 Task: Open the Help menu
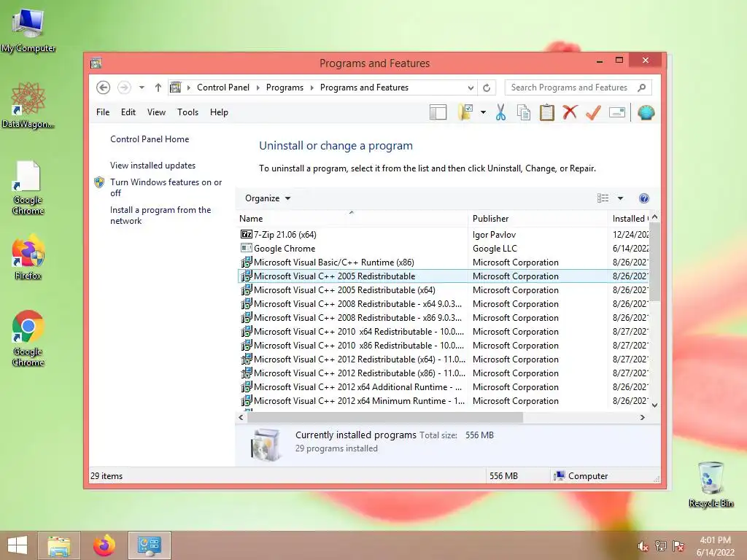coord(219,112)
